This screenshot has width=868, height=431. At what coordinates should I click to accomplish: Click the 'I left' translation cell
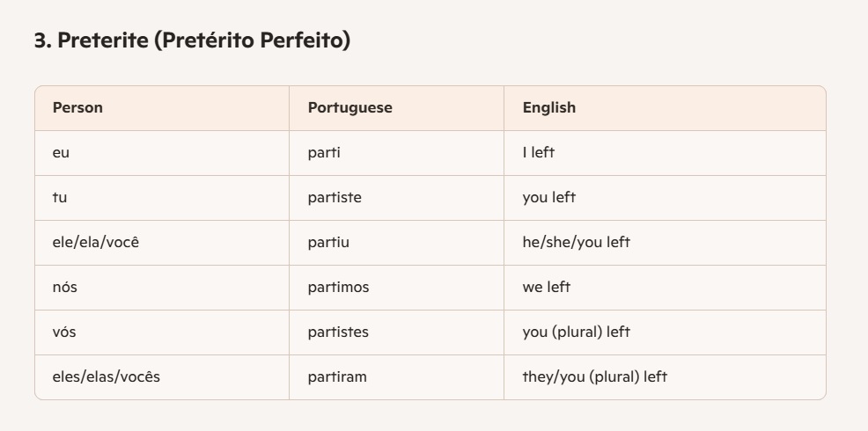click(538, 152)
